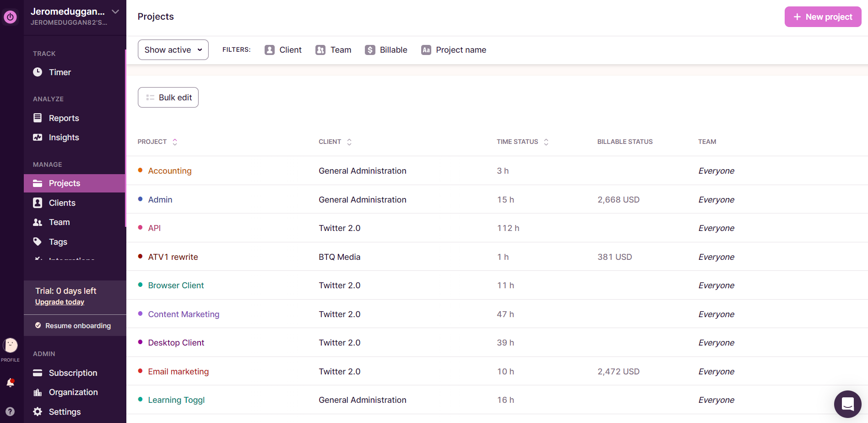Viewport: 868px width, 423px height.
Task: Open Clients in sidebar
Action: click(62, 203)
